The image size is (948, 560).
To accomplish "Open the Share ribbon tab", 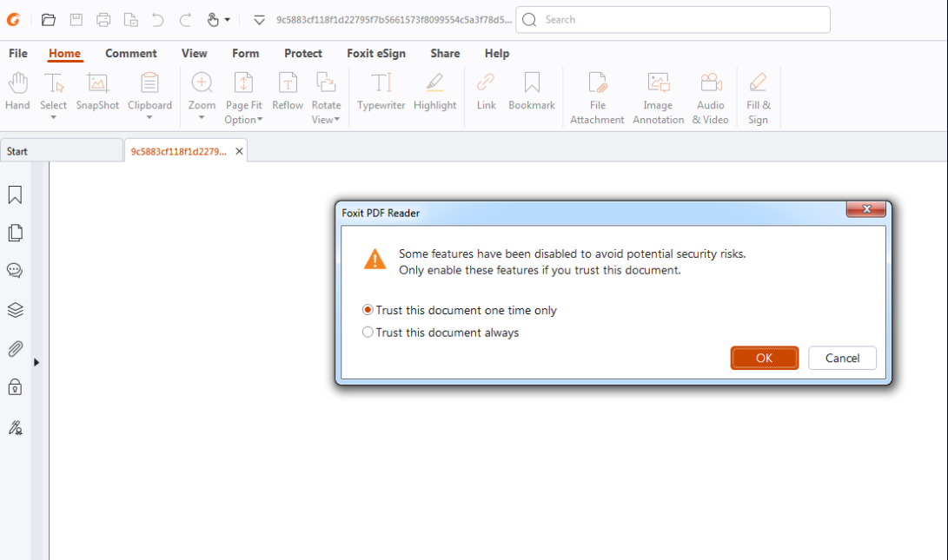I will click(x=445, y=53).
